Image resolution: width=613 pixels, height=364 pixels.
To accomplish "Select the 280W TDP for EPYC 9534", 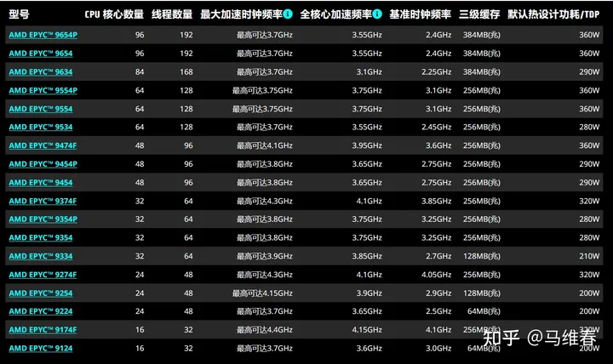I will [x=589, y=127].
